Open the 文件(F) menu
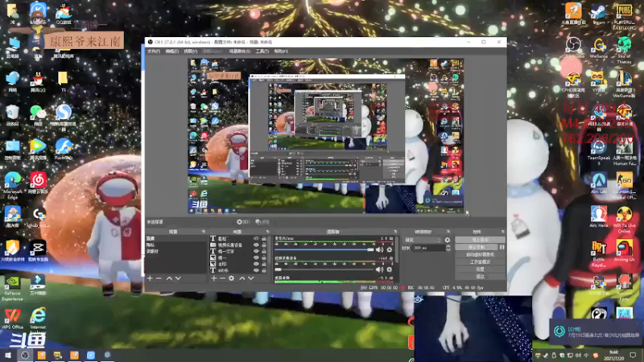644x362 pixels. (154, 51)
